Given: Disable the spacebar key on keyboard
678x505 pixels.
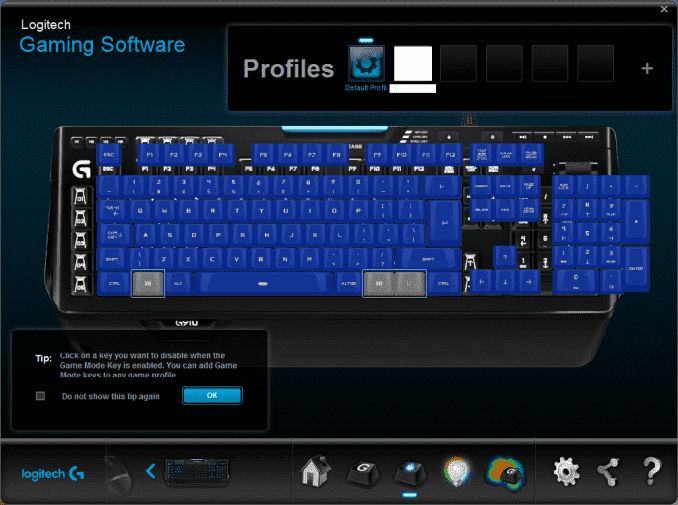Looking at the screenshot, I should [262, 284].
